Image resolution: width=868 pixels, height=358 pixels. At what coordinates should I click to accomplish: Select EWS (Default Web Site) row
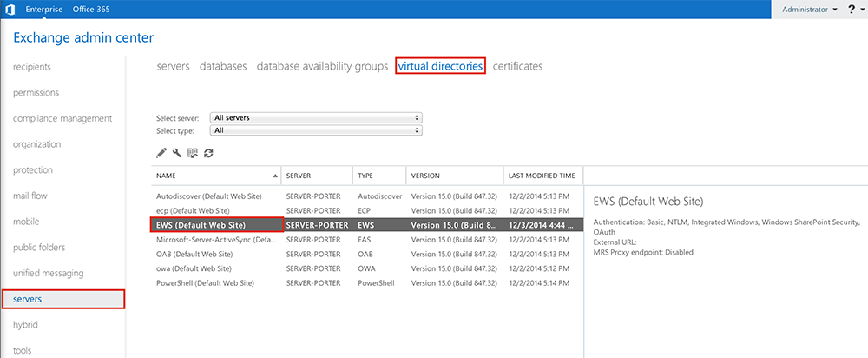pyautogui.click(x=367, y=225)
